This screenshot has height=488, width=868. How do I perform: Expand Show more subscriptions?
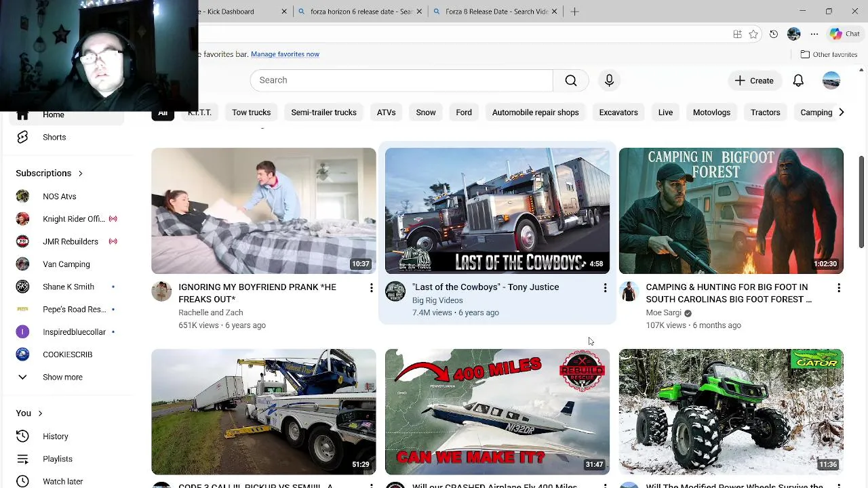67,377
